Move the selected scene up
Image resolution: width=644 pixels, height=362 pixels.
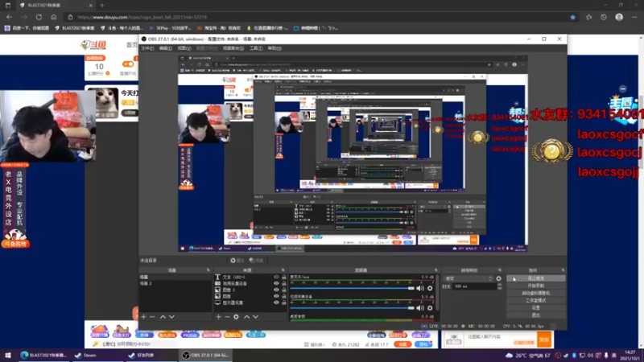(163, 317)
